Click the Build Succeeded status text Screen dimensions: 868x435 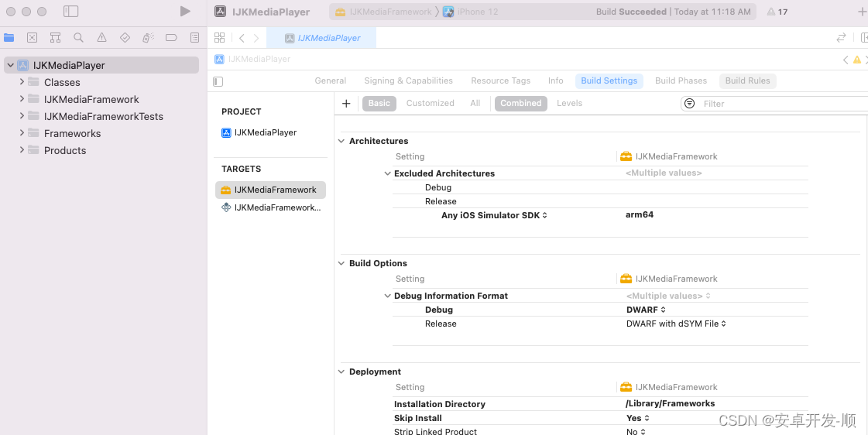click(631, 12)
